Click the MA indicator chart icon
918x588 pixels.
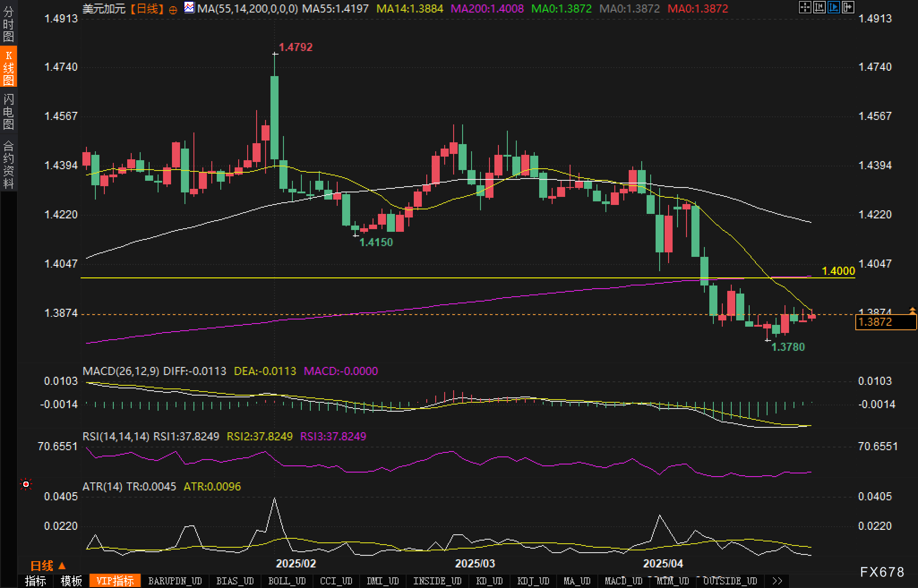[x=189, y=8]
